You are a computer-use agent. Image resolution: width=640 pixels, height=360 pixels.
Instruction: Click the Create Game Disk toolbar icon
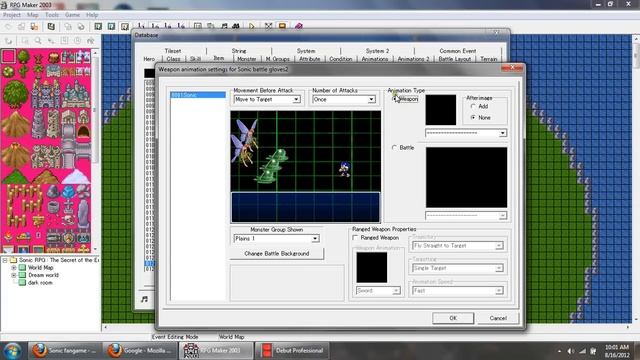(51, 27)
